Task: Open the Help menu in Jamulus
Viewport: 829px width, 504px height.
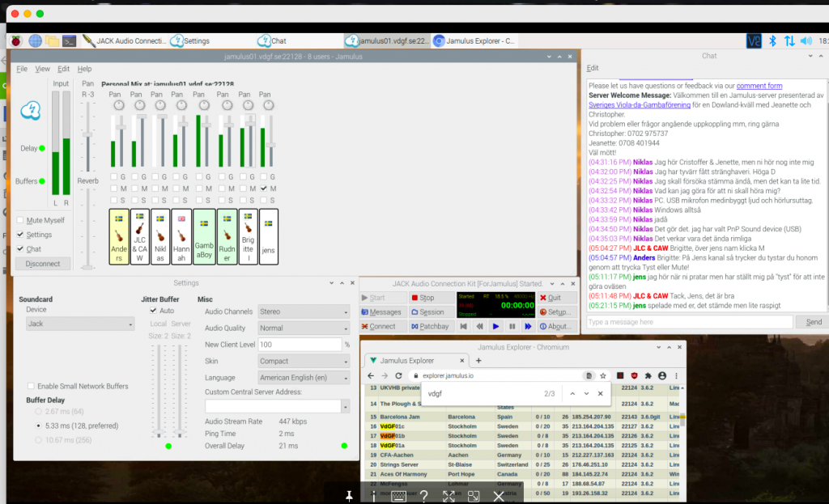Action: coord(84,69)
